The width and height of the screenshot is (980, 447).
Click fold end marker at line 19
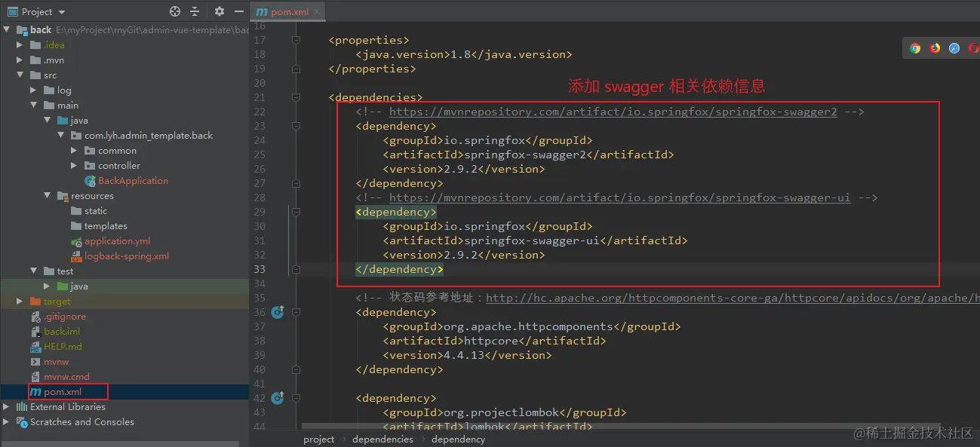tap(296, 69)
